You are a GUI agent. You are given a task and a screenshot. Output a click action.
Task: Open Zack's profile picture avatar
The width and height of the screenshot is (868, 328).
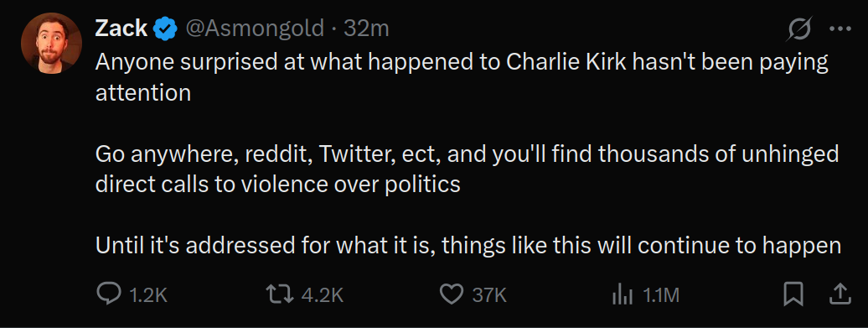(x=51, y=43)
